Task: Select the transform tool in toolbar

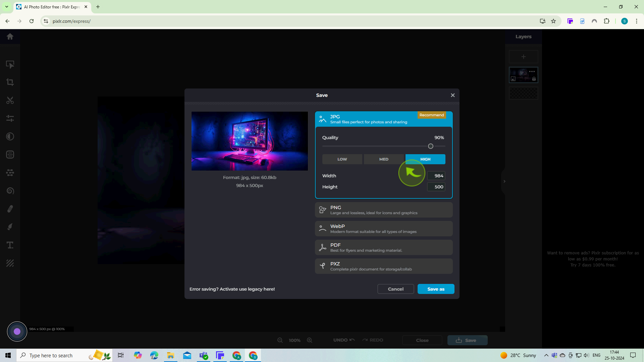Action: point(10,65)
